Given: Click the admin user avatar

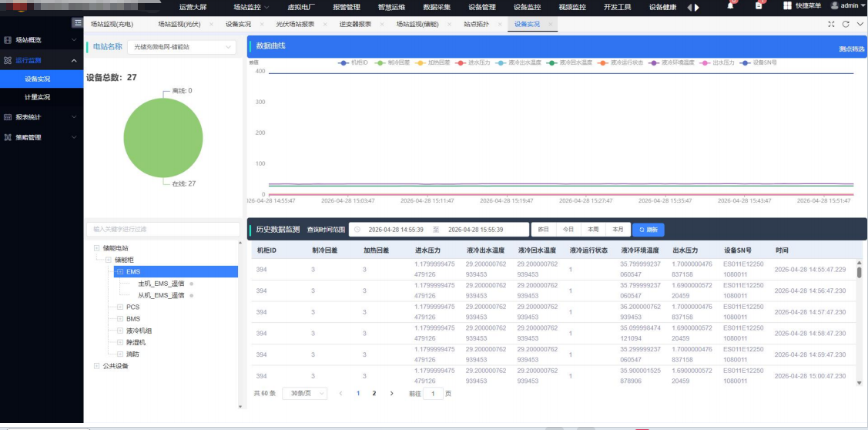Looking at the screenshot, I should (834, 5).
